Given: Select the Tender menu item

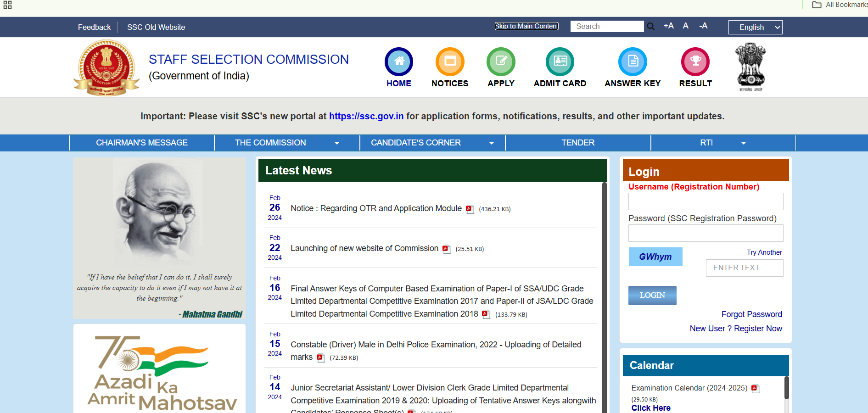Looking at the screenshot, I should [x=578, y=143].
